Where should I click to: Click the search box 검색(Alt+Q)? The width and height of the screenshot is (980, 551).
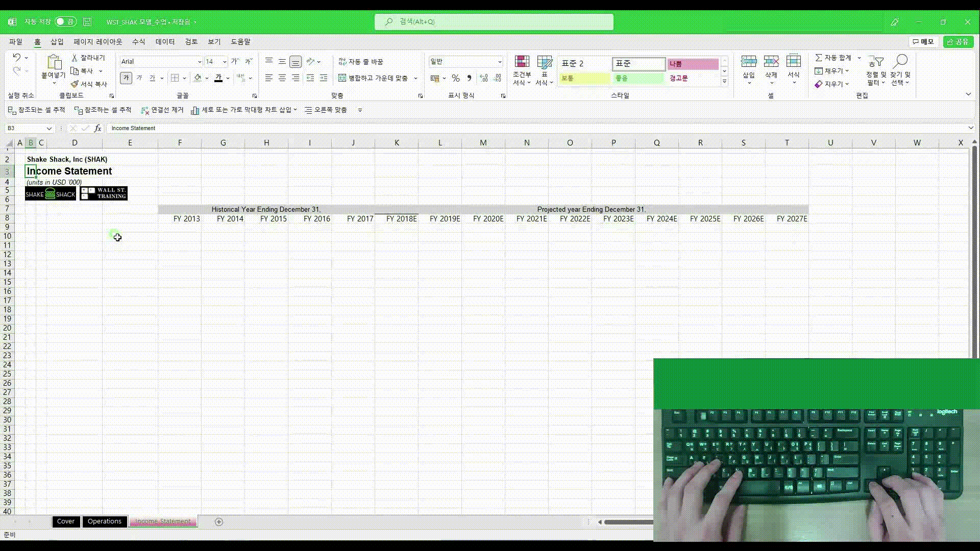[494, 21]
